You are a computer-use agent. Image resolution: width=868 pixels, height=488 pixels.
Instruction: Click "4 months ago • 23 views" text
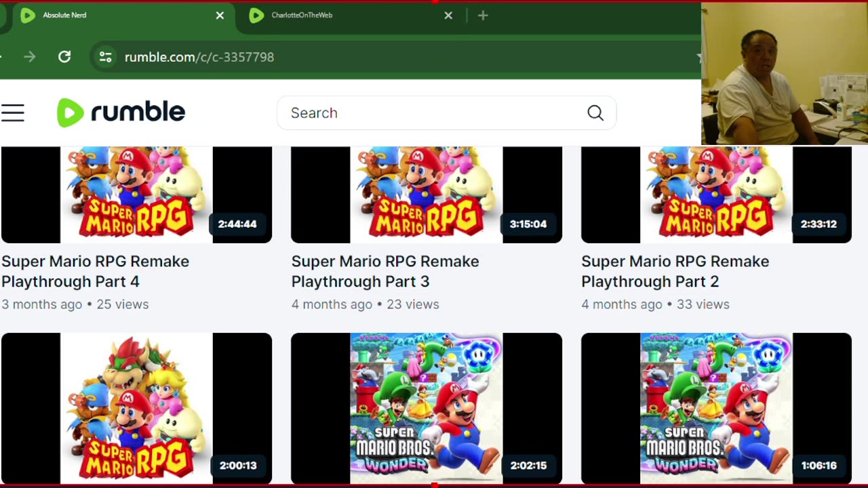tap(365, 304)
